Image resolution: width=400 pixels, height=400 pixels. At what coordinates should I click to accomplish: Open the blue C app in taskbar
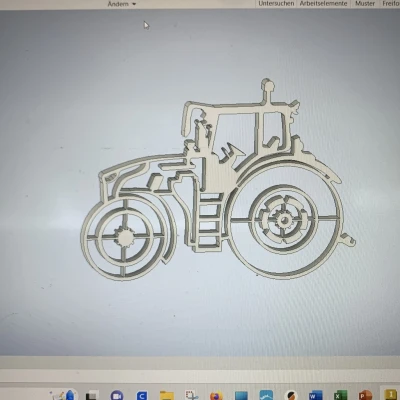coord(142,396)
